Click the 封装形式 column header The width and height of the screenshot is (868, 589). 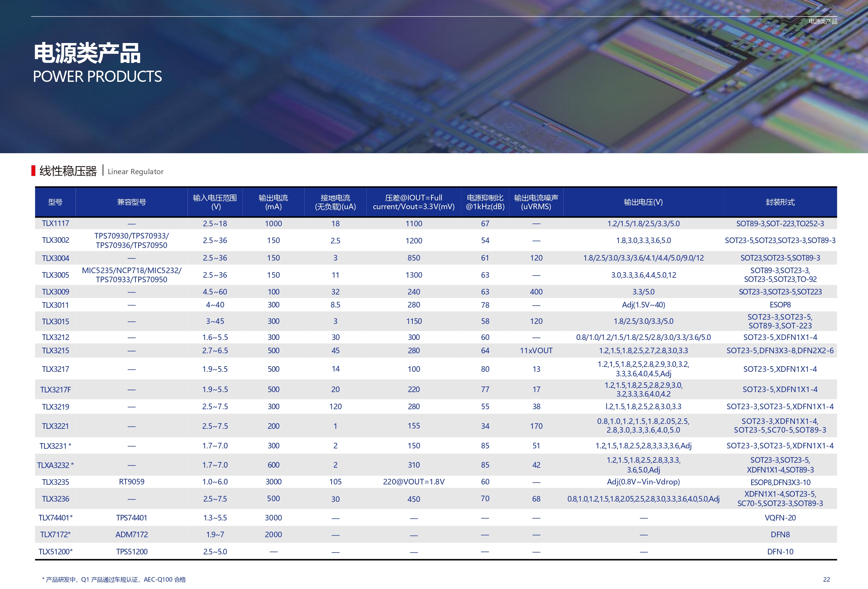coord(780,202)
